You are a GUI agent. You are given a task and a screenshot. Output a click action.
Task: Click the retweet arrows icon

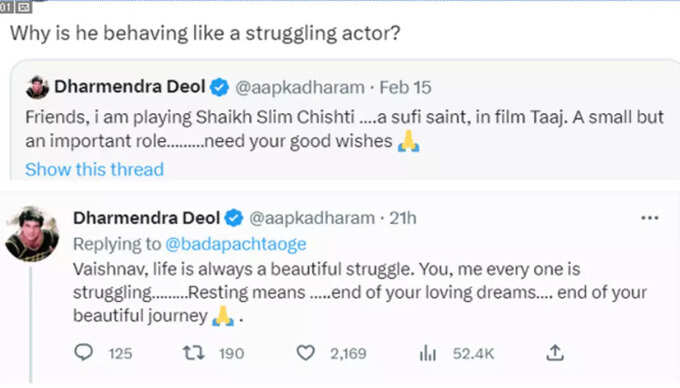coord(193,353)
